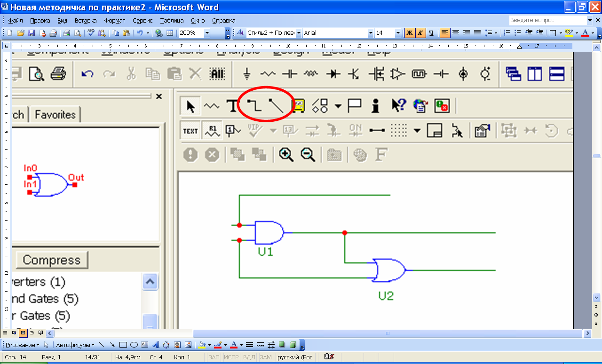The width and height of the screenshot is (602, 364).
Task: Open the Правка menu
Action: point(40,21)
